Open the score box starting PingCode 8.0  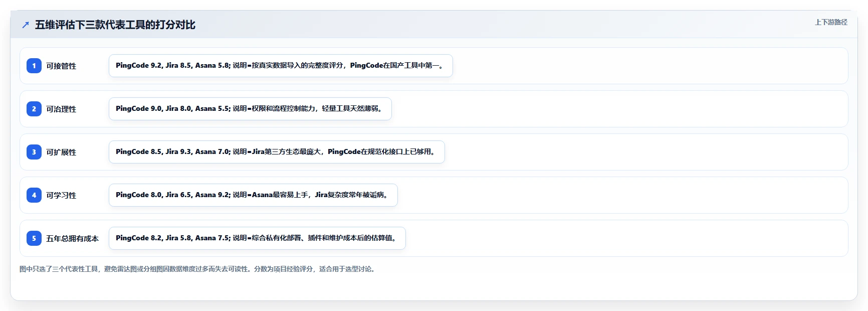[253, 195]
